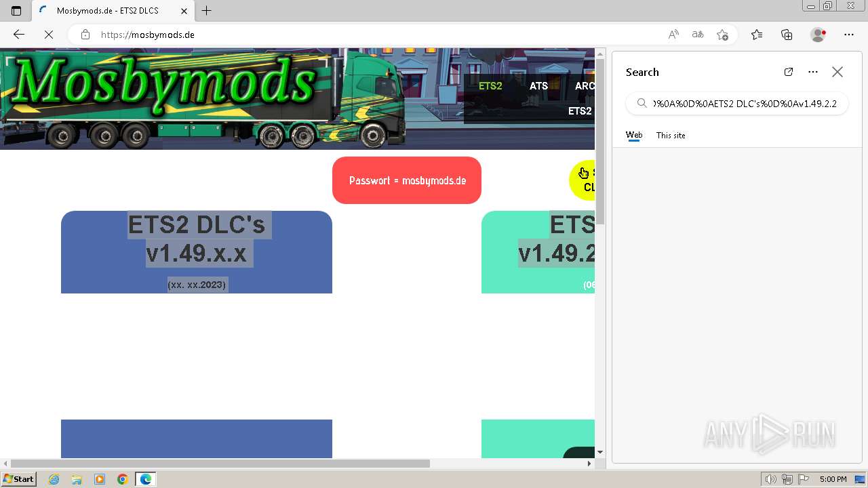Open more options in Search sidebar
Screen dimensions: 868x488
coord(813,72)
